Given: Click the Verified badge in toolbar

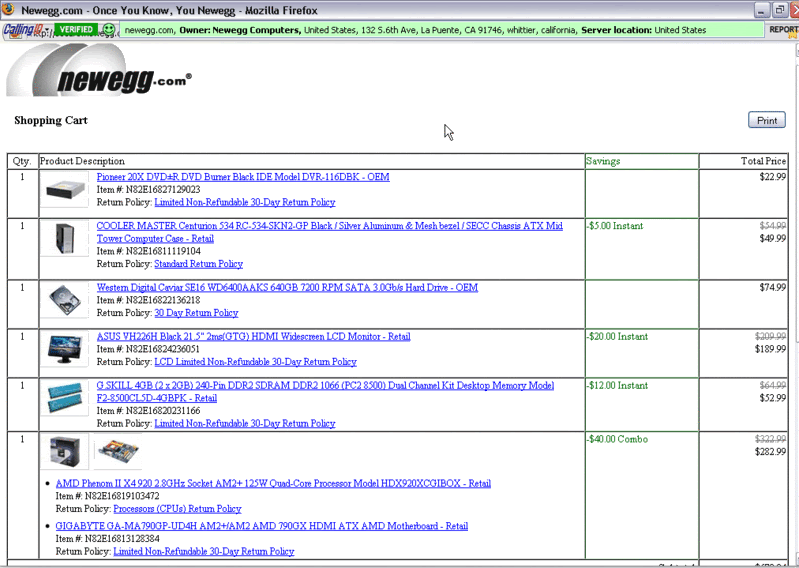Looking at the screenshot, I should pyautogui.click(x=76, y=30).
